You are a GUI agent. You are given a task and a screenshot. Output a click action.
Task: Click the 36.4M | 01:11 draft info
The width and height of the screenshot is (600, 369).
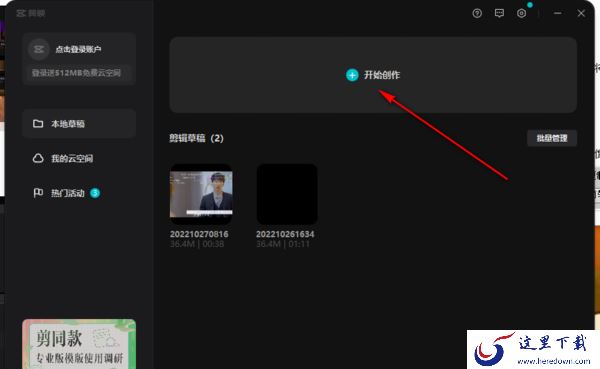(x=283, y=244)
